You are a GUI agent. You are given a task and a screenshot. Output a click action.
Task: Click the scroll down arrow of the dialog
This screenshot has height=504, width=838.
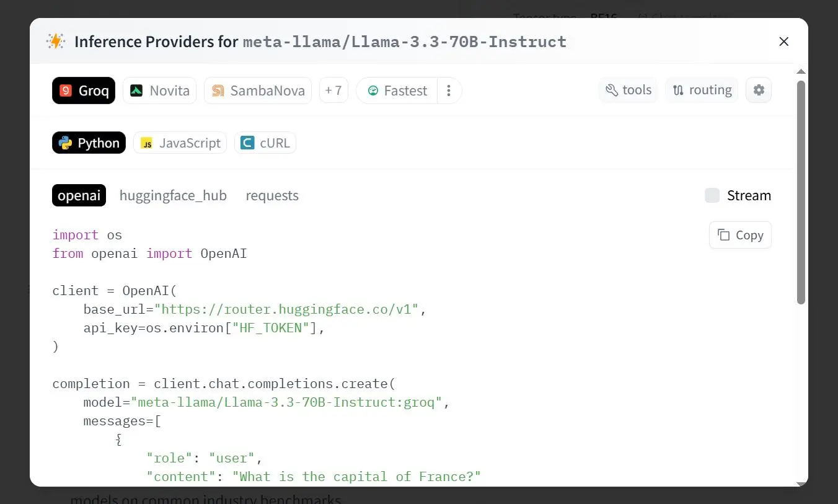point(801,483)
